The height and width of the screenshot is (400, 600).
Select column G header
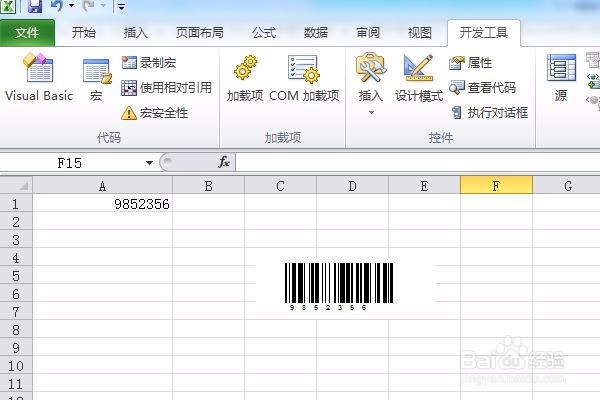pyautogui.click(x=566, y=186)
